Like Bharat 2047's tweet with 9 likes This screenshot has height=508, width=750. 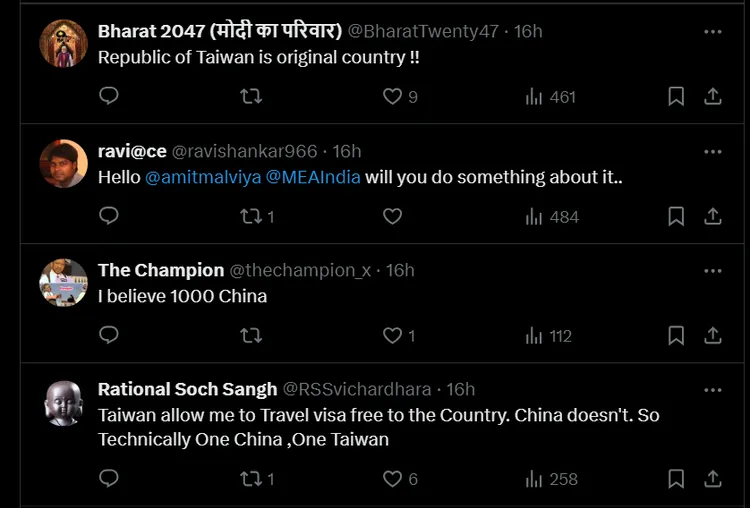(x=393, y=96)
